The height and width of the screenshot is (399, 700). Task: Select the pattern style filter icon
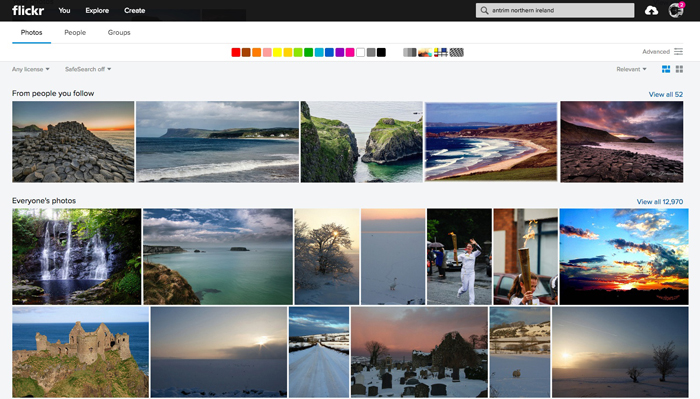[456, 52]
